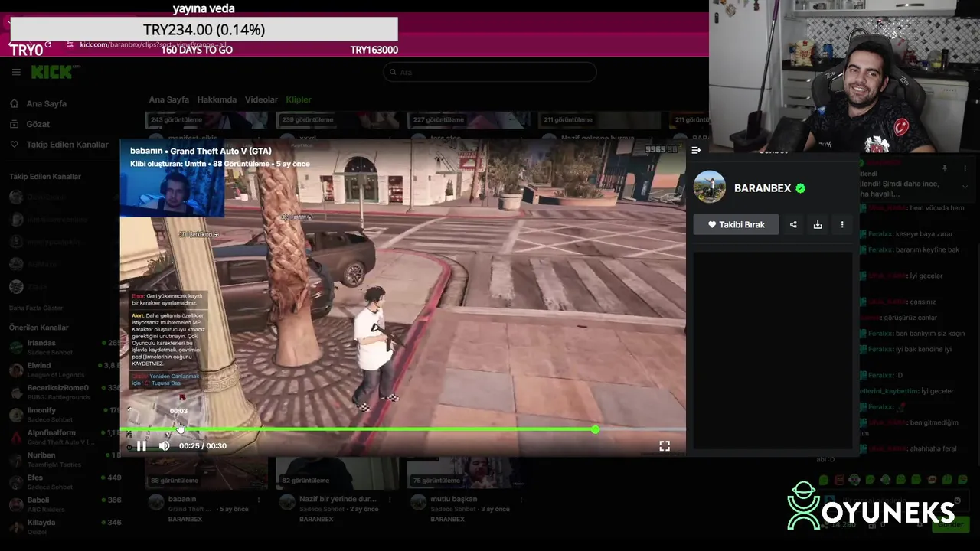Open recommended channel Irlandas

coord(63,347)
